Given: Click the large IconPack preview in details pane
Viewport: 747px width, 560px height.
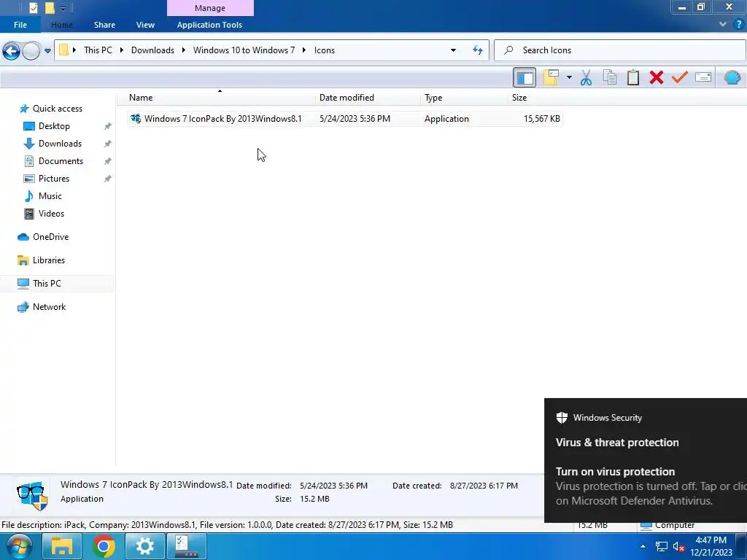Looking at the screenshot, I should [31, 495].
